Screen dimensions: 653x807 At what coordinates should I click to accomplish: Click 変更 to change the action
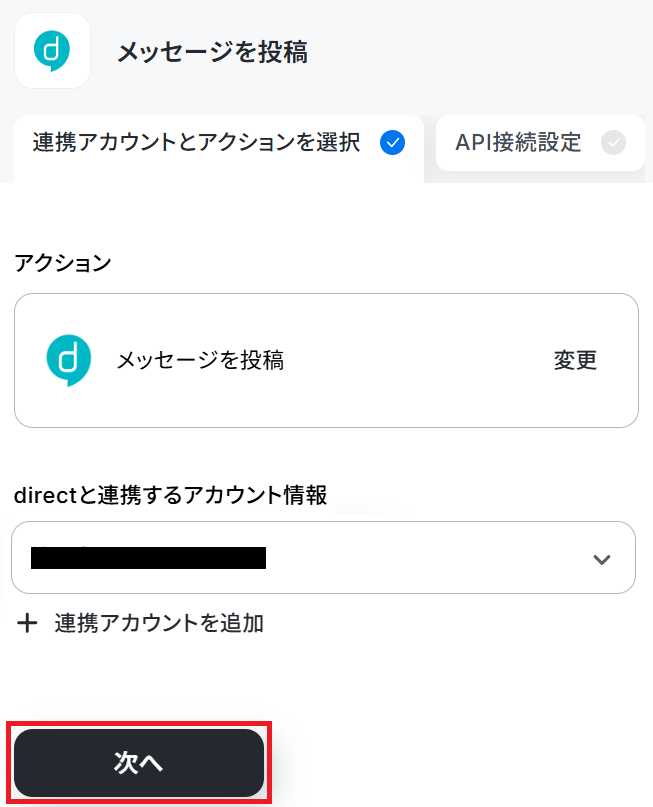(575, 360)
